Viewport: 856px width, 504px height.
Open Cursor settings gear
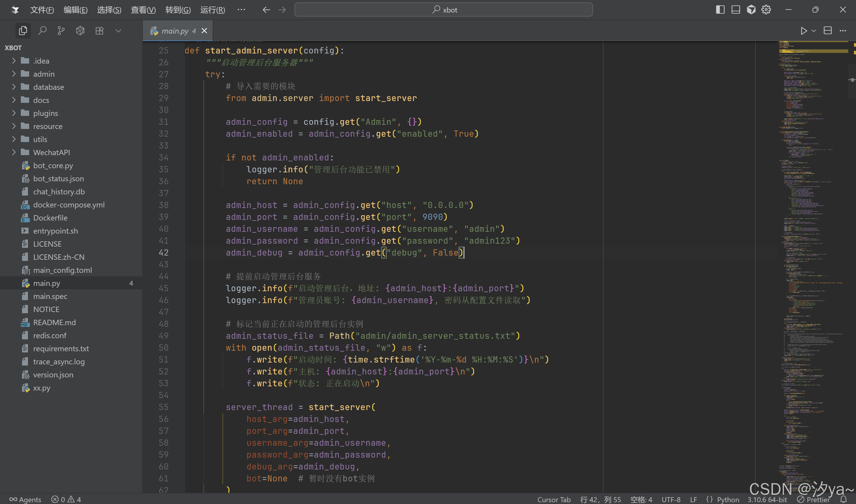click(766, 10)
